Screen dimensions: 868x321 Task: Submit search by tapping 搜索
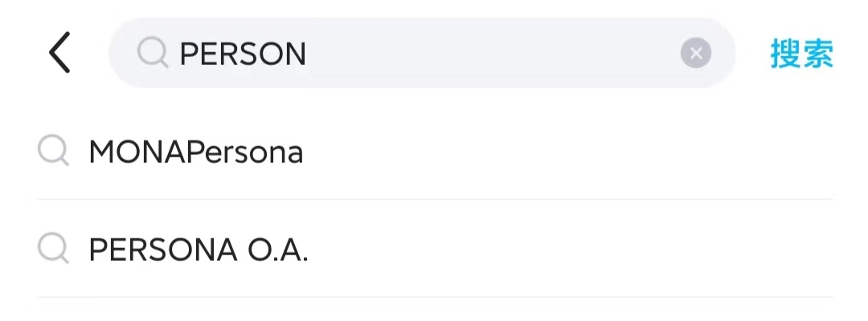(x=801, y=54)
